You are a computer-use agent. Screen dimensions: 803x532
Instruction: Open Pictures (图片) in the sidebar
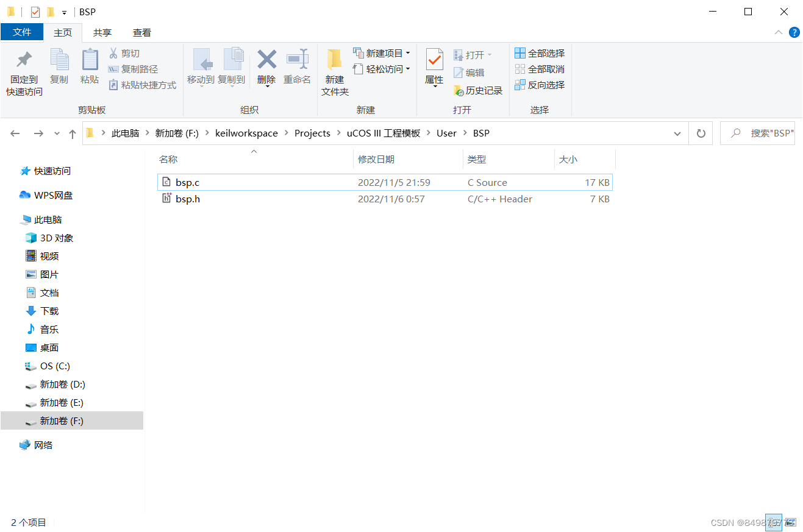[x=42, y=275]
